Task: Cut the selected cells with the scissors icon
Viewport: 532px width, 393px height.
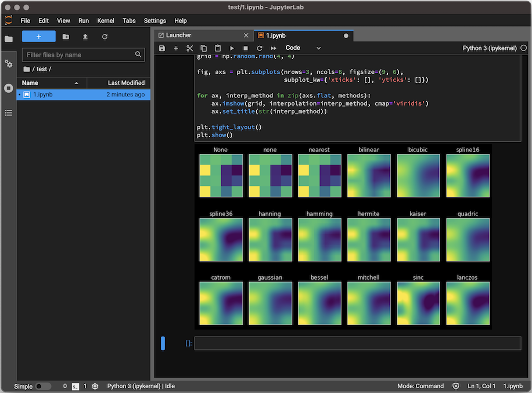Action: 190,48
